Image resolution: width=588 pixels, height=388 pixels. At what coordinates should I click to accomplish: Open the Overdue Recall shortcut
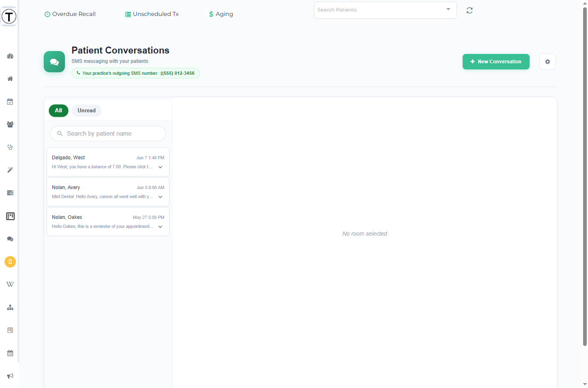pos(70,14)
